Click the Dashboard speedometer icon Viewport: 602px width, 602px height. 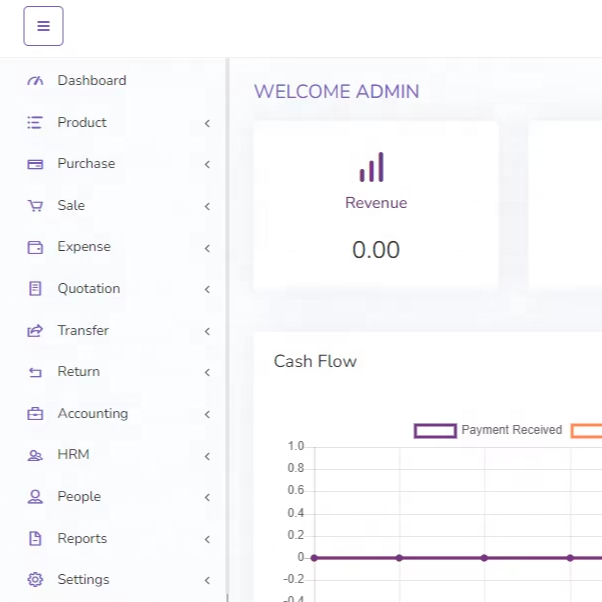(x=35, y=81)
